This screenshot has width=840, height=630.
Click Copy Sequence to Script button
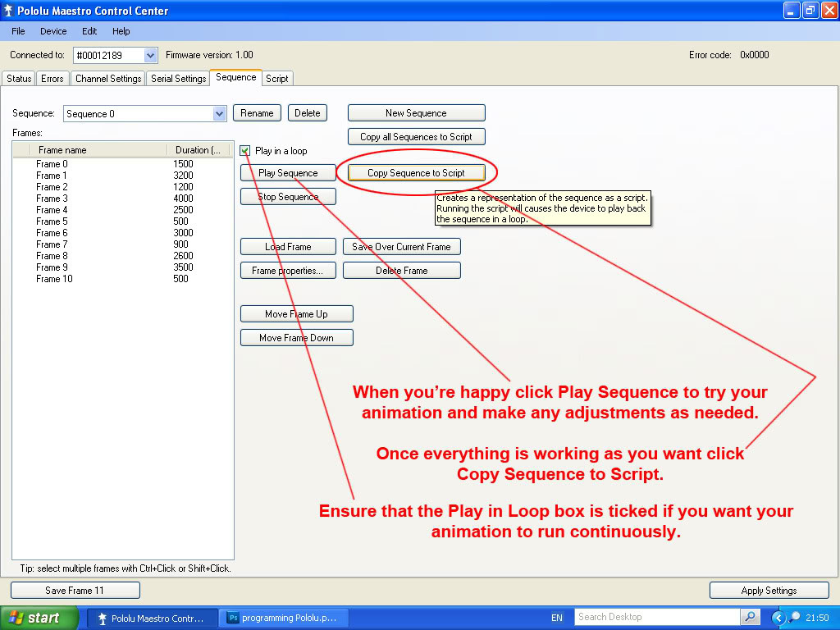pyautogui.click(x=416, y=173)
